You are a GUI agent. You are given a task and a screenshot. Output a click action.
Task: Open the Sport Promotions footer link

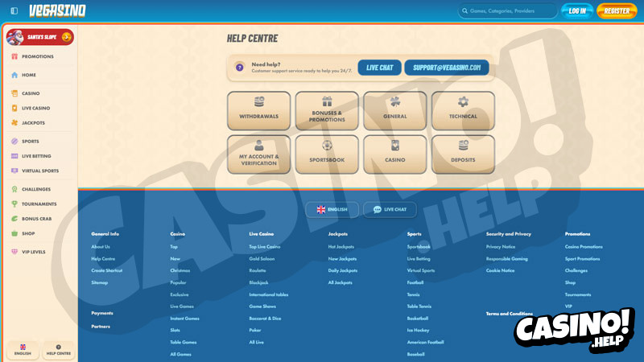(582, 259)
